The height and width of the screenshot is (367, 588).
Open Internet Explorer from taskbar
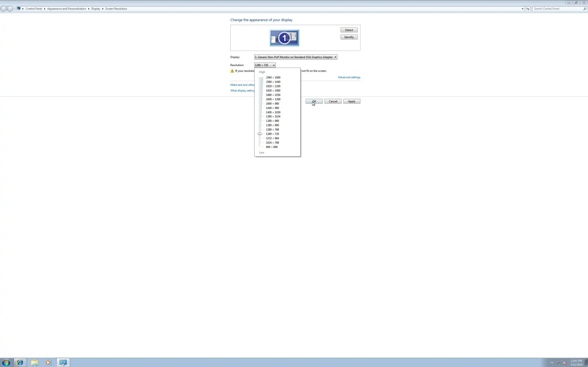pyautogui.click(x=20, y=362)
